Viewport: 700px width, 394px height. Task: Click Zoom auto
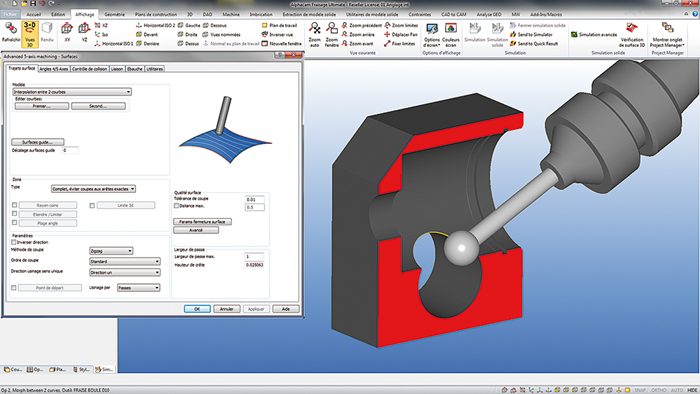coord(315,34)
